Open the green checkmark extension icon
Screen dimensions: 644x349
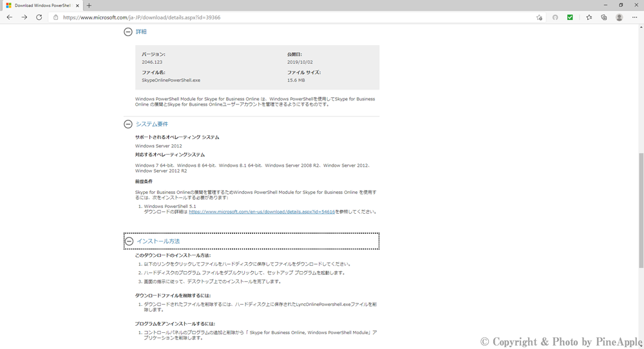pyautogui.click(x=570, y=17)
